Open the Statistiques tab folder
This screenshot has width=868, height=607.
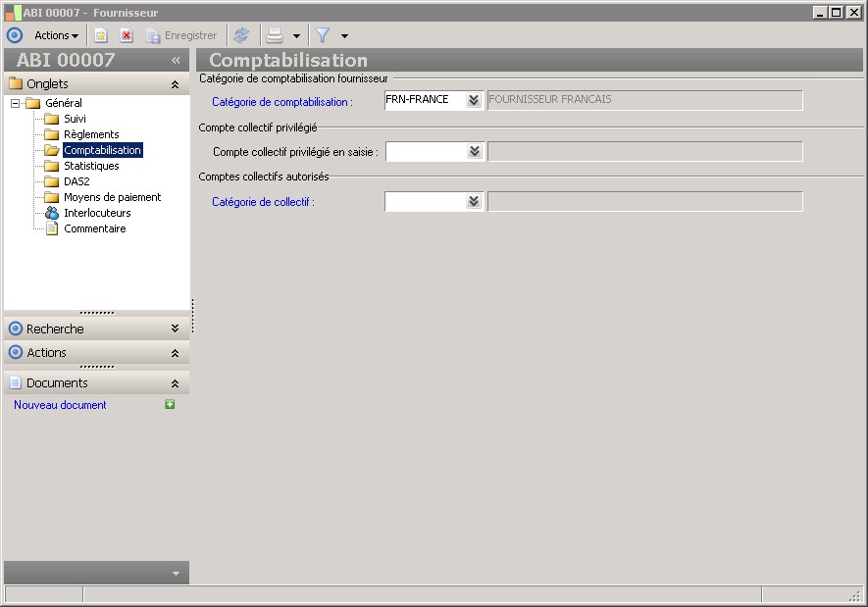(x=91, y=166)
